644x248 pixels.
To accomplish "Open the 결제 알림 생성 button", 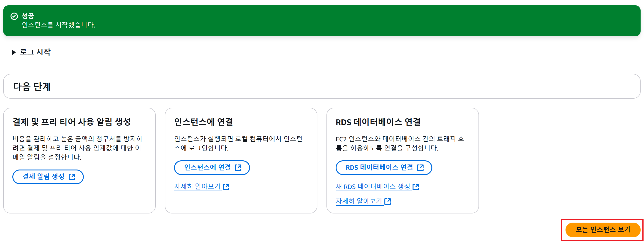I will coord(48,177).
